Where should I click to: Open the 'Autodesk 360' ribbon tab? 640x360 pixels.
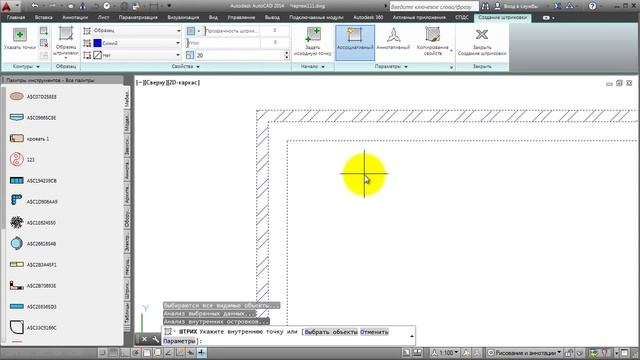point(368,18)
